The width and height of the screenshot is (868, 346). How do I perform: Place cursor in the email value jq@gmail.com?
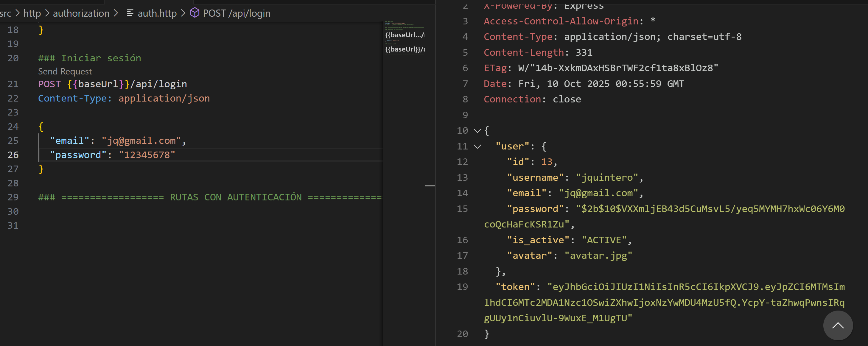click(x=141, y=141)
